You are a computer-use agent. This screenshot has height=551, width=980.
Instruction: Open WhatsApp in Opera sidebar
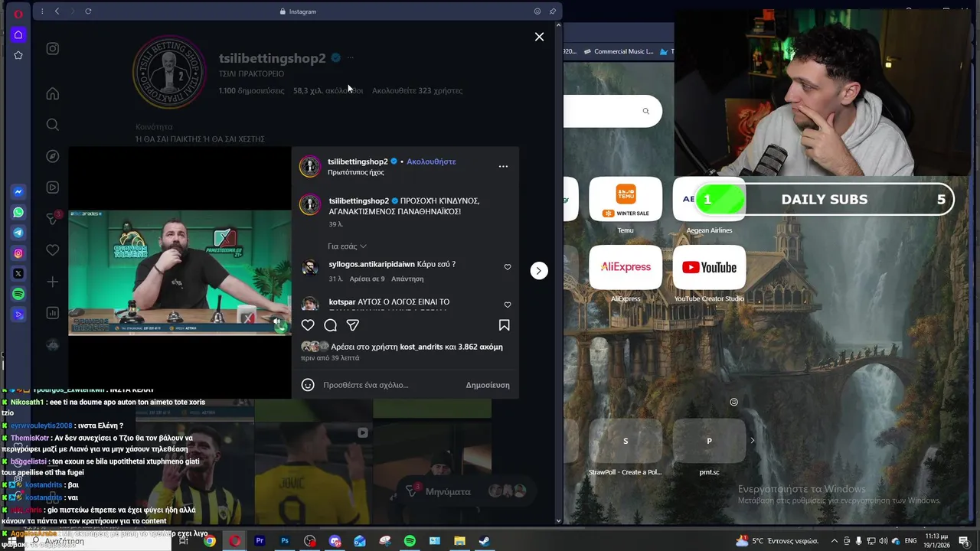[18, 212]
